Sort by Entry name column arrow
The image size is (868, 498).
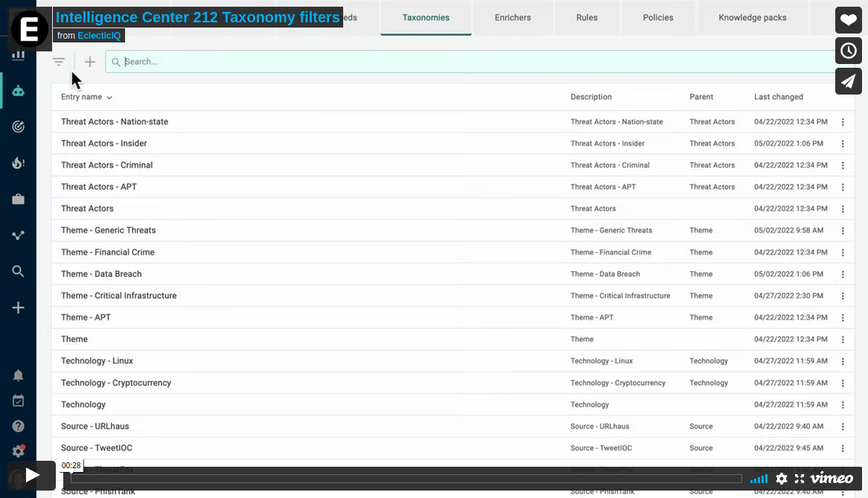tap(109, 98)
